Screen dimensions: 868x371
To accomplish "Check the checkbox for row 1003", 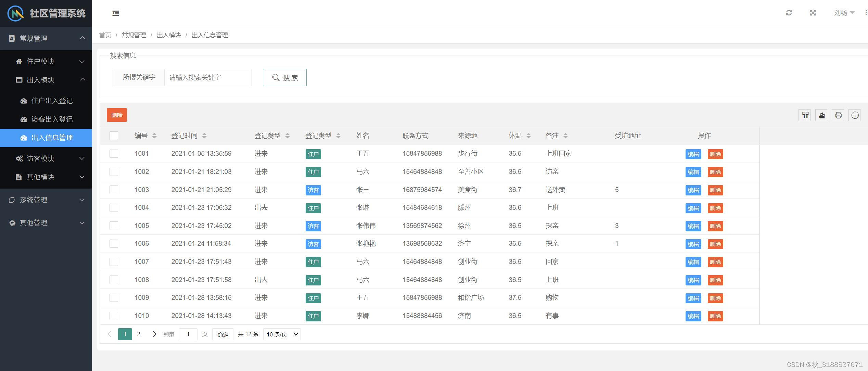I will point(114,190).
